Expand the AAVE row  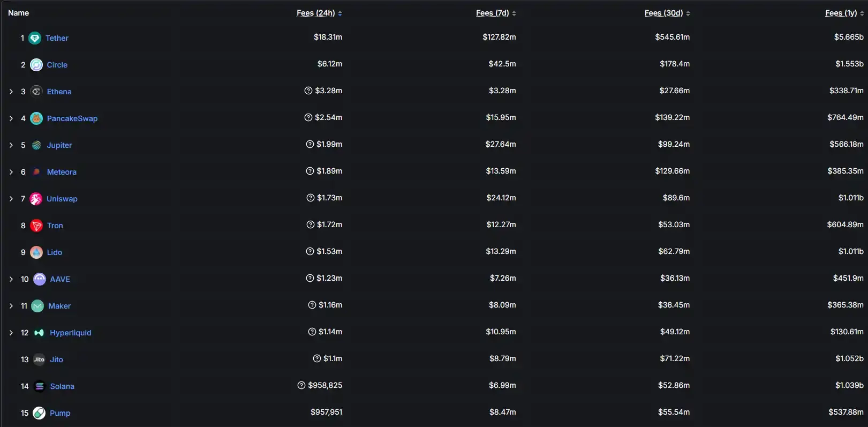click(x=11, y=279)
